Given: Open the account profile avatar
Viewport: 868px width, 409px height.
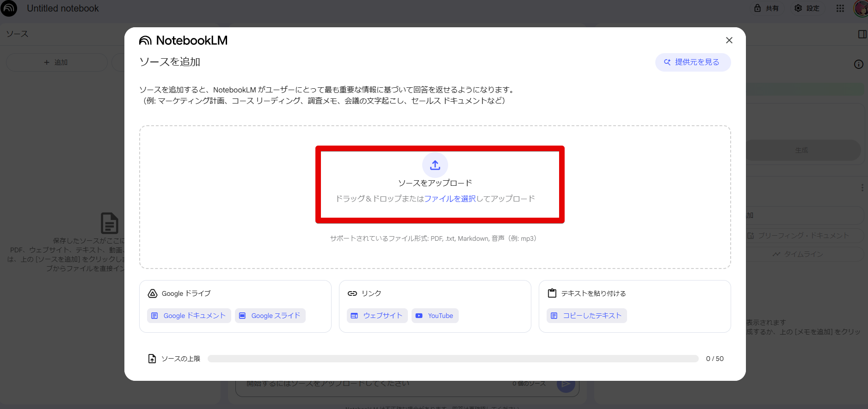Looking at the screenshot, I should pos(861,8).
